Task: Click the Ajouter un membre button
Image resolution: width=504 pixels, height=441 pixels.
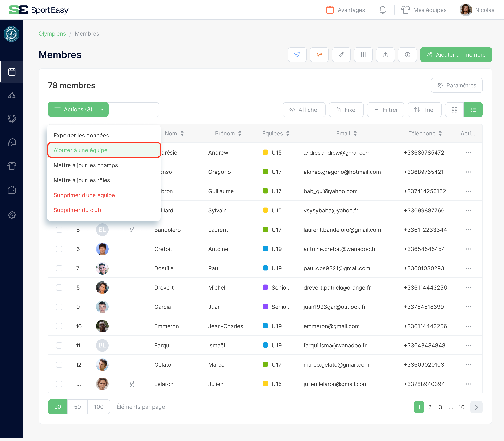Action: (x=456, y=55)
